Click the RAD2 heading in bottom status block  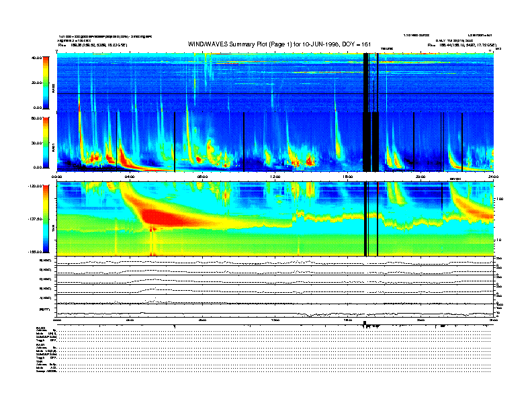click(x=41, y=328)
